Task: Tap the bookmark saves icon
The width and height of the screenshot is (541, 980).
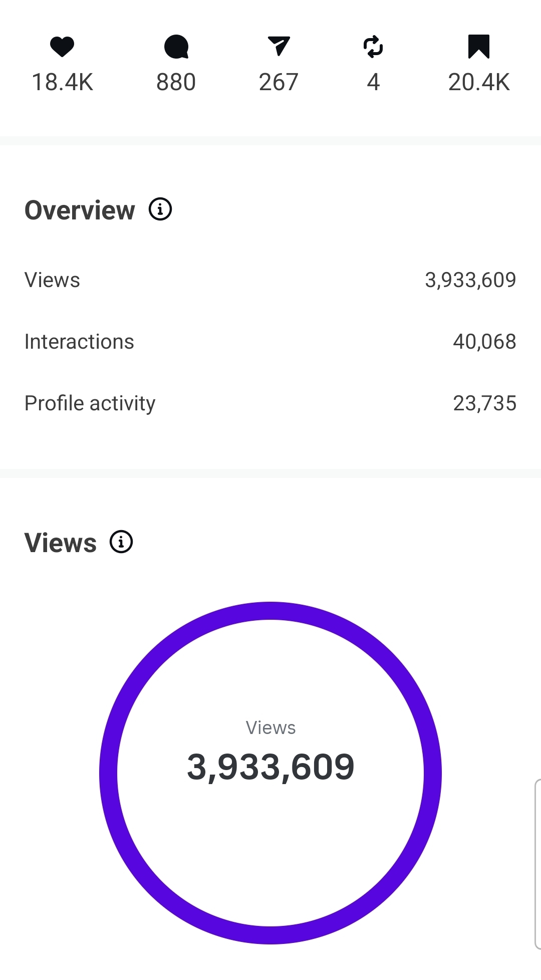Action: pyautogui.click(x=478, y=47)
